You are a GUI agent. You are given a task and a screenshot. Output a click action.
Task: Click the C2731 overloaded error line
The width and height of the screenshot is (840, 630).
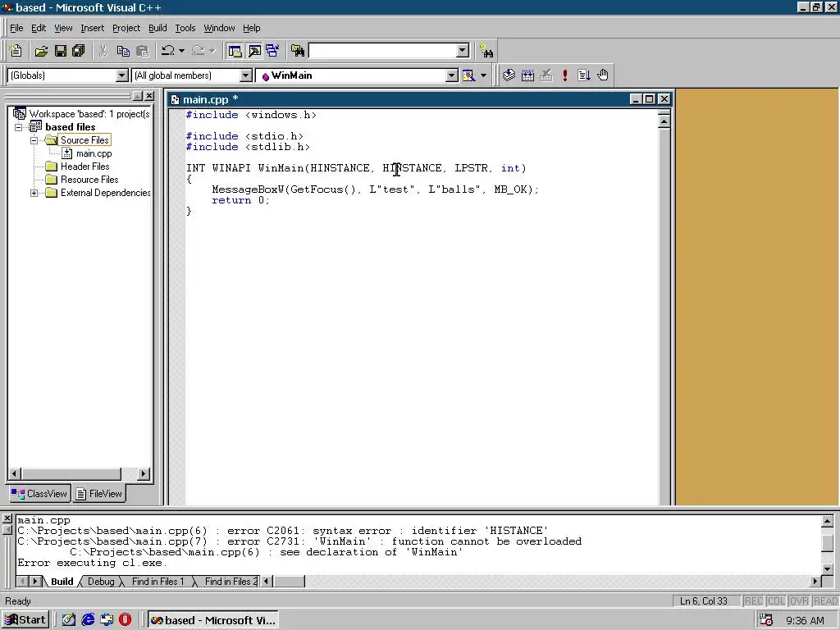299,541
